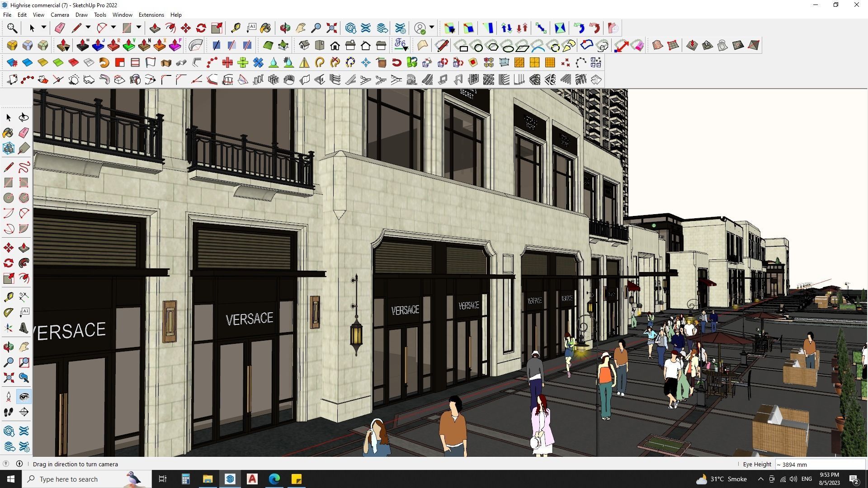Viewport: 868px width, 488px height.
Task: Select the Section Plane tool
Action: [24, 412]
